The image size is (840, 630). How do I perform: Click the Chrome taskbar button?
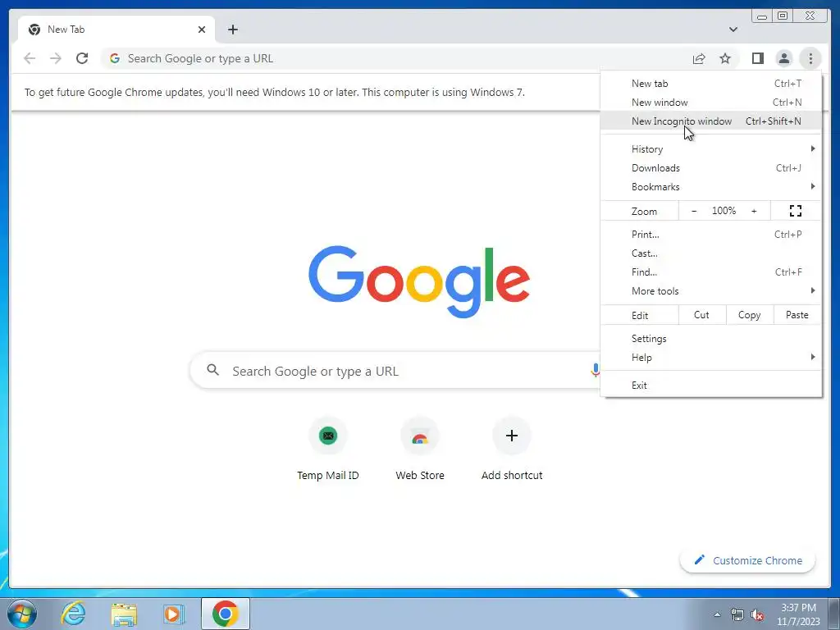pos(226,614)
